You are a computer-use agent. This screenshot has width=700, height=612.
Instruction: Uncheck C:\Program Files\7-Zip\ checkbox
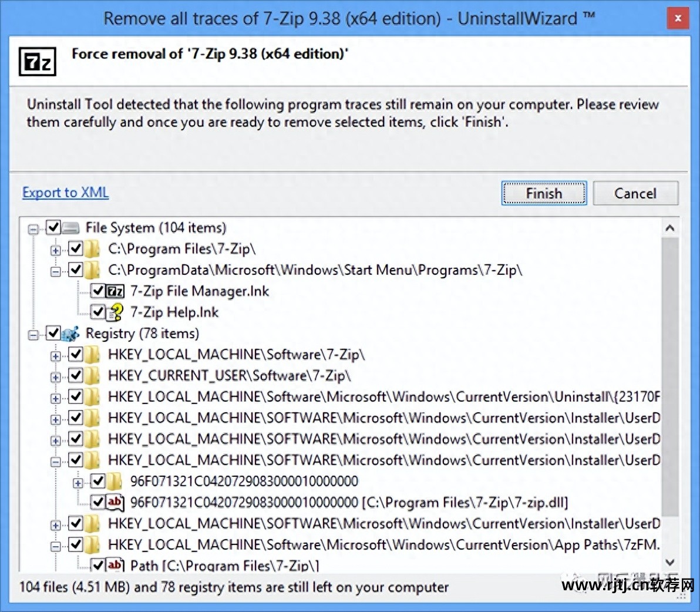76,248
